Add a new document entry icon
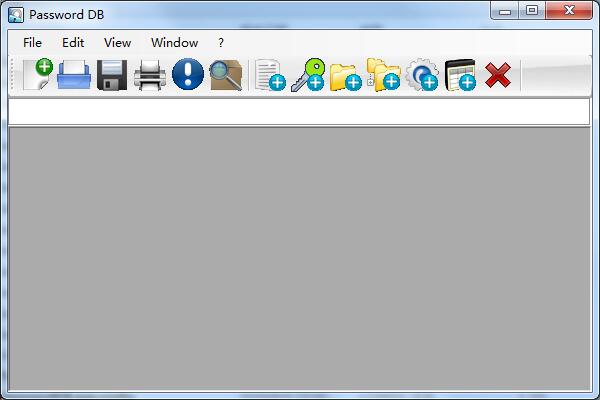 (x=270, y=75)
